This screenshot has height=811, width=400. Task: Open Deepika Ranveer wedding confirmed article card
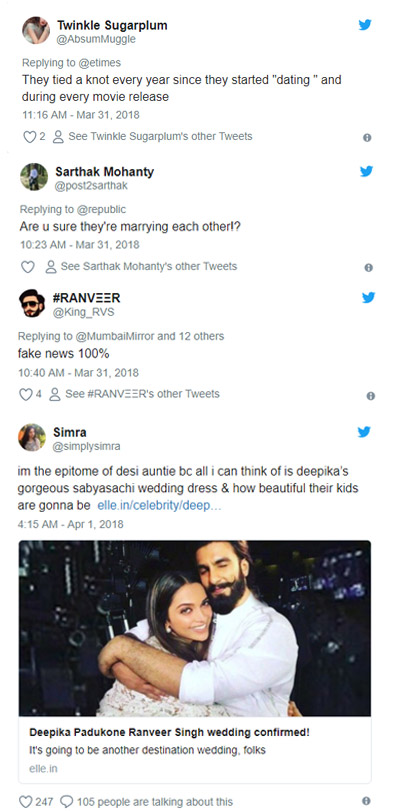(x=195, y=662)
